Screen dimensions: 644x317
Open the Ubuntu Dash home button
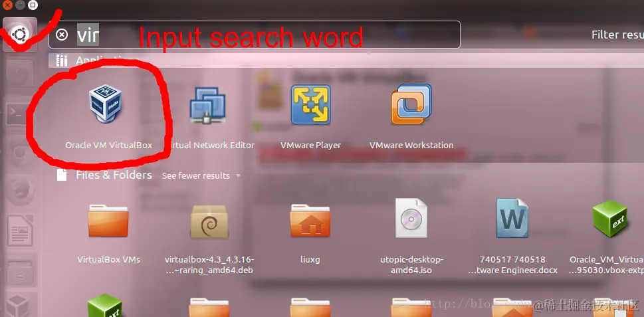click(x=19, y=35)
